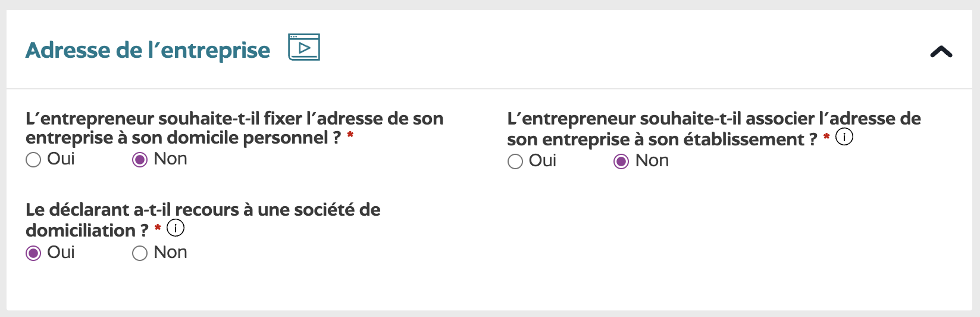Click the Non label text under domiciliation question

(x=170, y=253)
